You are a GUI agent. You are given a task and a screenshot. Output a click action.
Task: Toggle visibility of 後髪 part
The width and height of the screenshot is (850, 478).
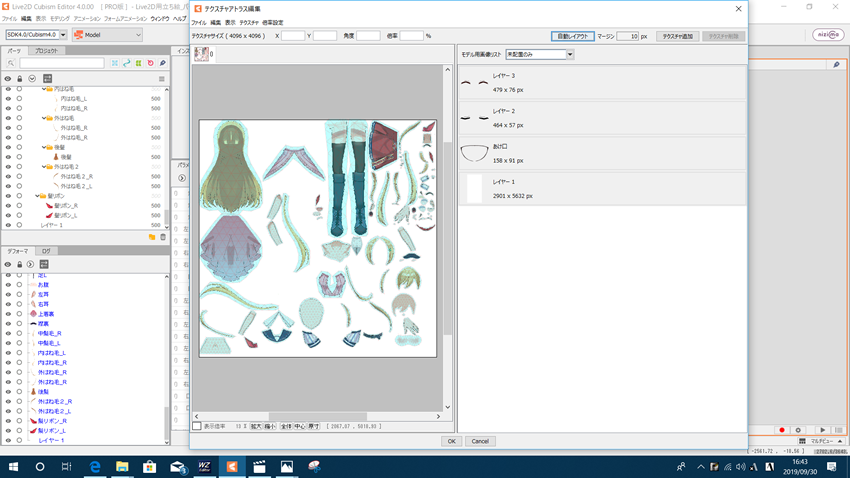click(x=8, y=157)
